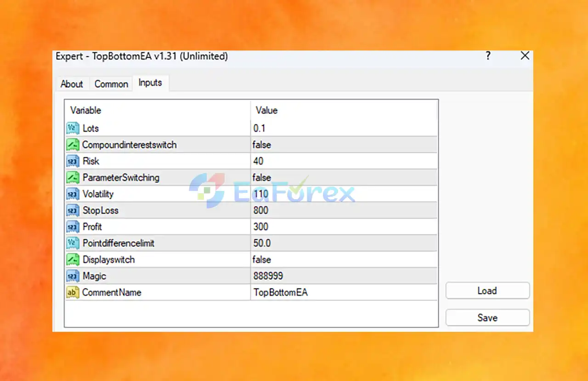This screenshot has height=381, width=588.
Task: Click the Compoundinterestswitch boolean icon
Action: (73, 145)
